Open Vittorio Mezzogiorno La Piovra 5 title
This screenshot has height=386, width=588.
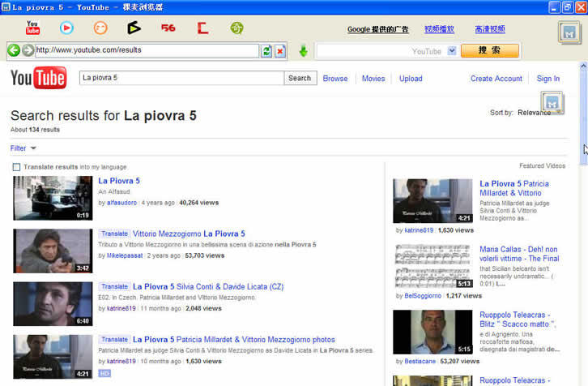[189, 234]
